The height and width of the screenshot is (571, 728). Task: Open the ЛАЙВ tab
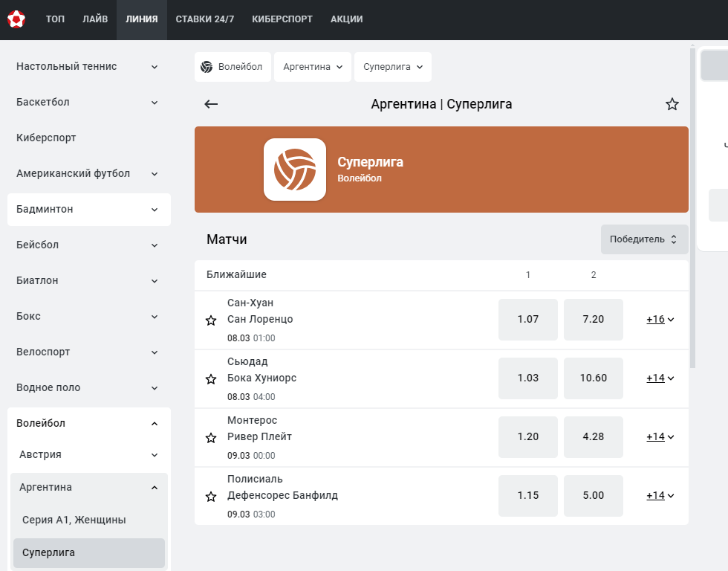click(95, 19)
